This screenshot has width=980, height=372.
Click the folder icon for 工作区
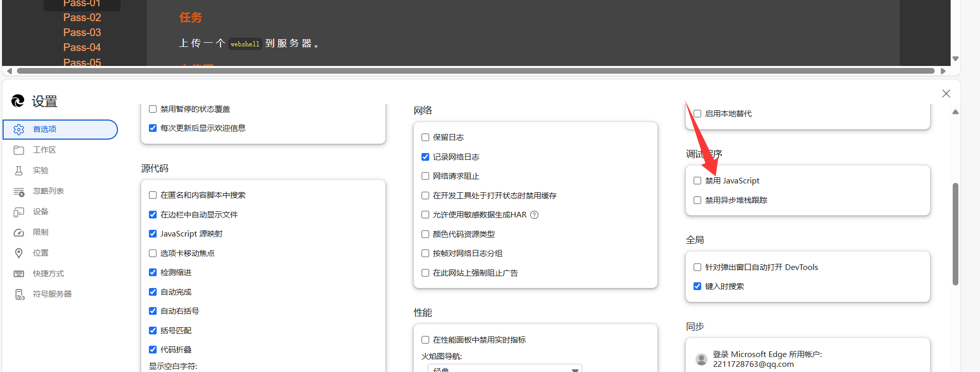tap(19, 150)
